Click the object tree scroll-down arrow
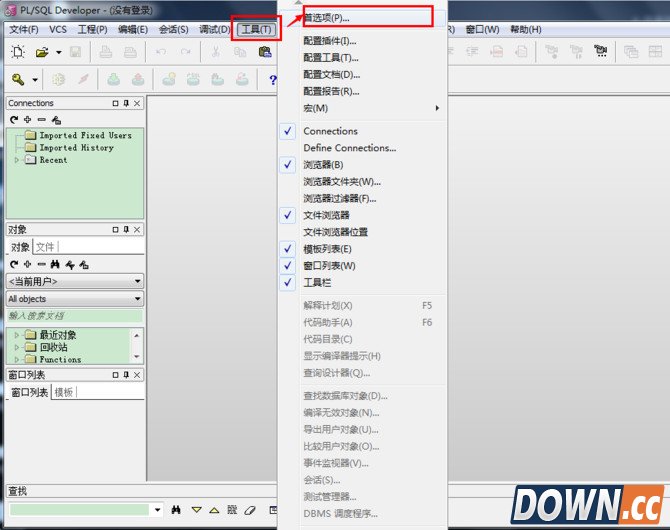 (x=137, y=357)
